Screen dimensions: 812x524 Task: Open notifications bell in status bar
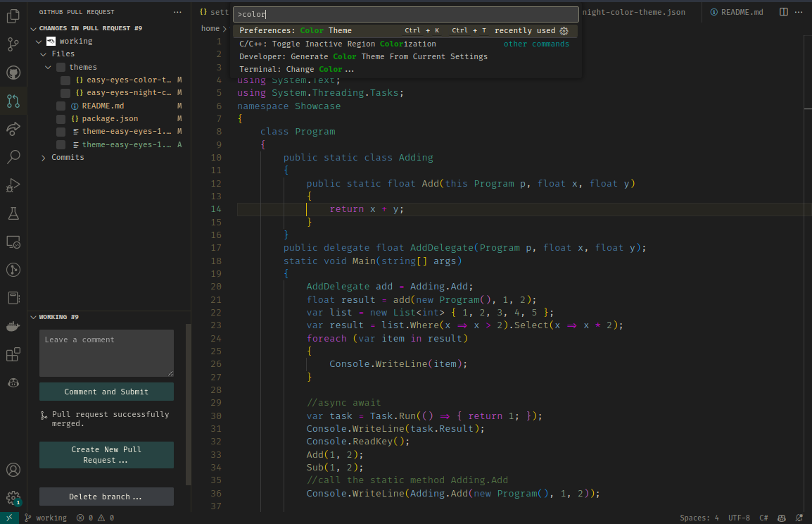(x=799, y=518)
